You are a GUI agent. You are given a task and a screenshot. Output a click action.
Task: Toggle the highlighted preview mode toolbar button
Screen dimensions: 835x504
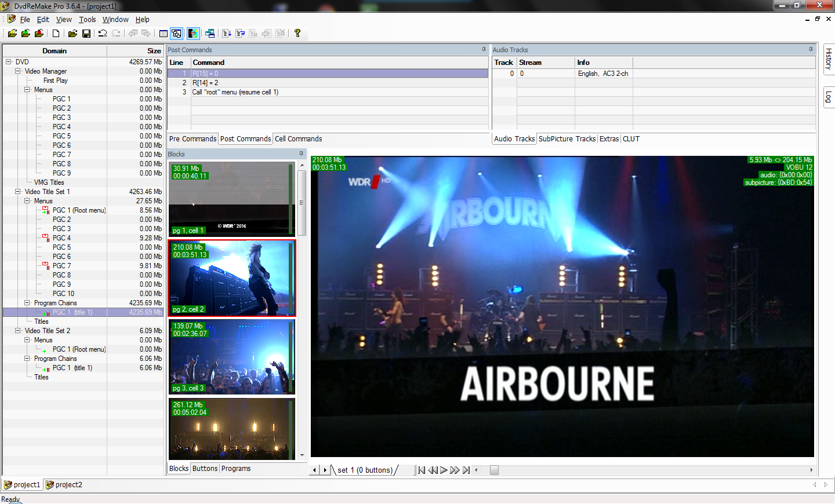point(193,34)
